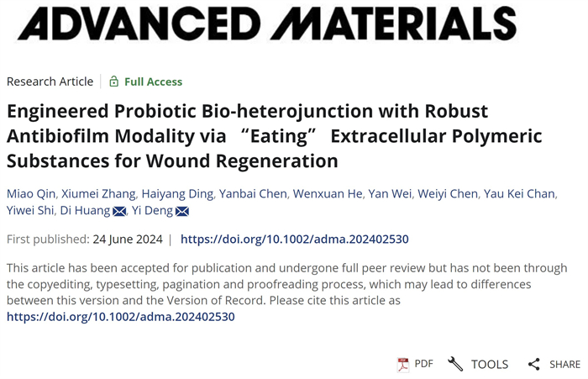This screenshot has height=379, width=588.
Task: Expand the SHARE options label
Action: click(x=564, y=364)
